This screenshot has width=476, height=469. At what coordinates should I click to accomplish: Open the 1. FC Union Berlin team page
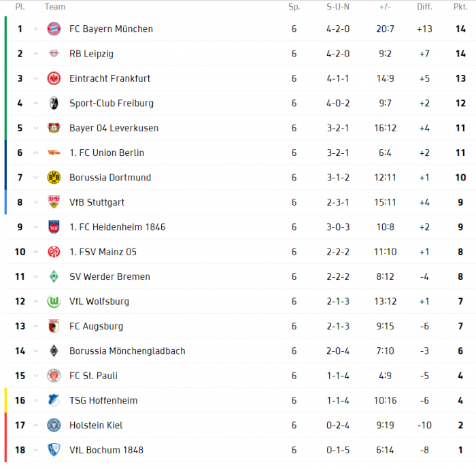107,152
